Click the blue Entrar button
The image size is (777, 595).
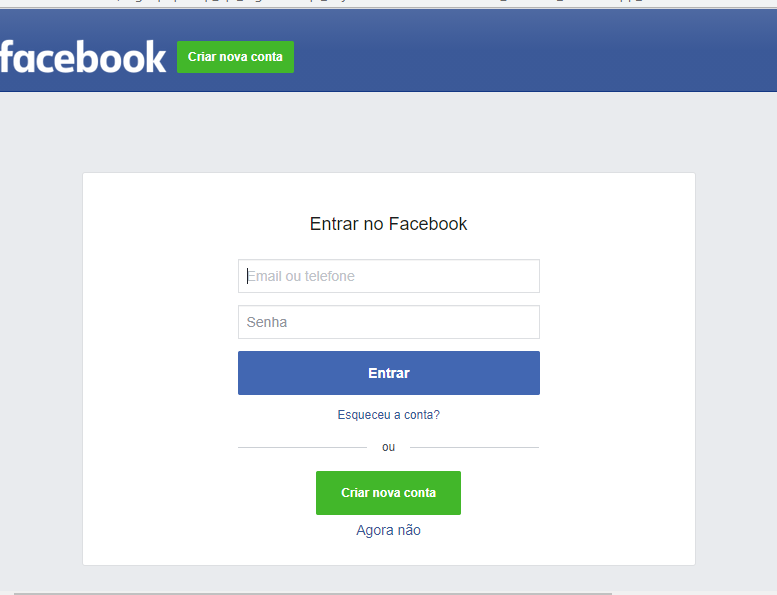pos(388,373)
